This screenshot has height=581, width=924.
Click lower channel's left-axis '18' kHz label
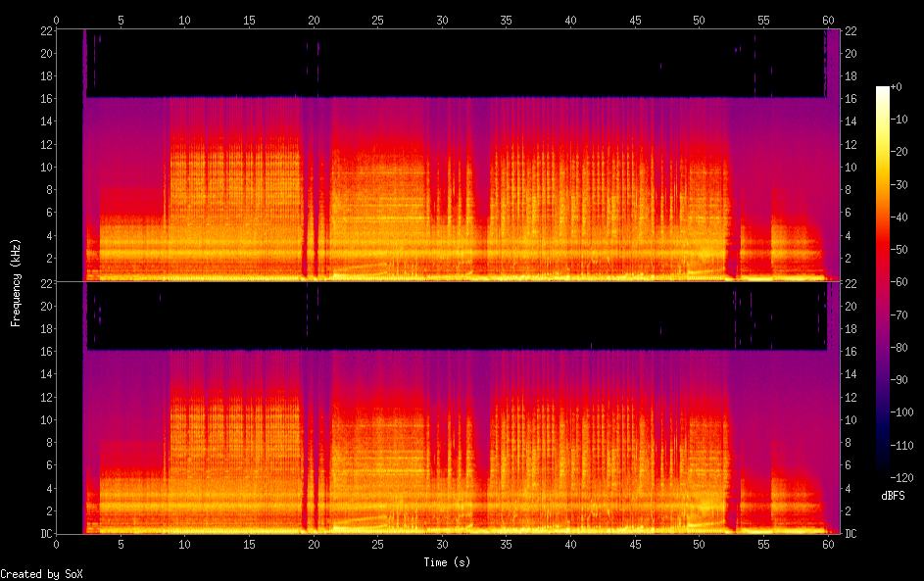click(x=47, y=329)
